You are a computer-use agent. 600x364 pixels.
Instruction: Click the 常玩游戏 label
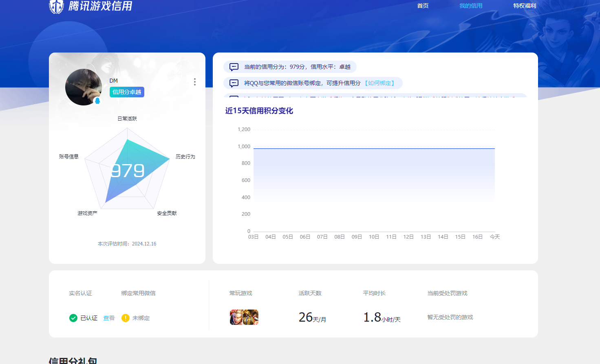coord(241,293)
